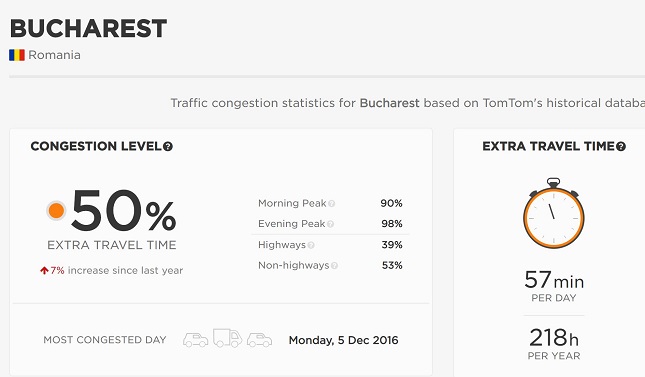Click the orange stopwatch icon
The image size is (645, 377).
click(x=554, y=213)
